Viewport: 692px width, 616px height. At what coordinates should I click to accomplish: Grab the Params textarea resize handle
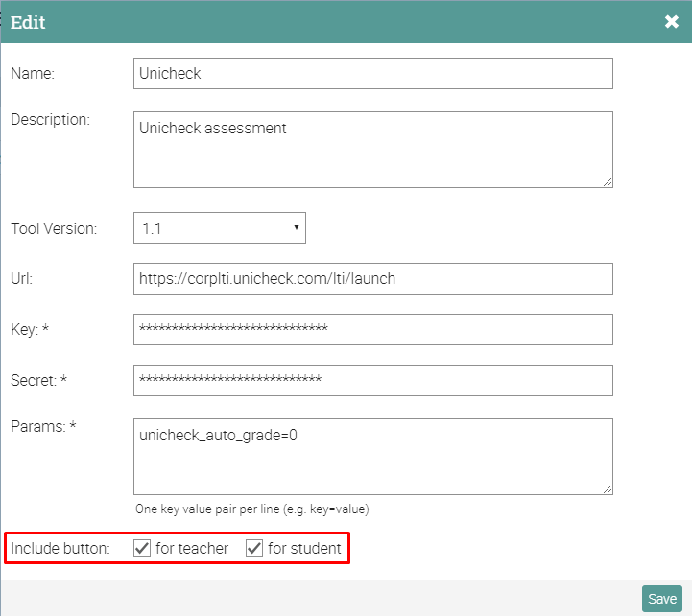click(x=608, y=489)
